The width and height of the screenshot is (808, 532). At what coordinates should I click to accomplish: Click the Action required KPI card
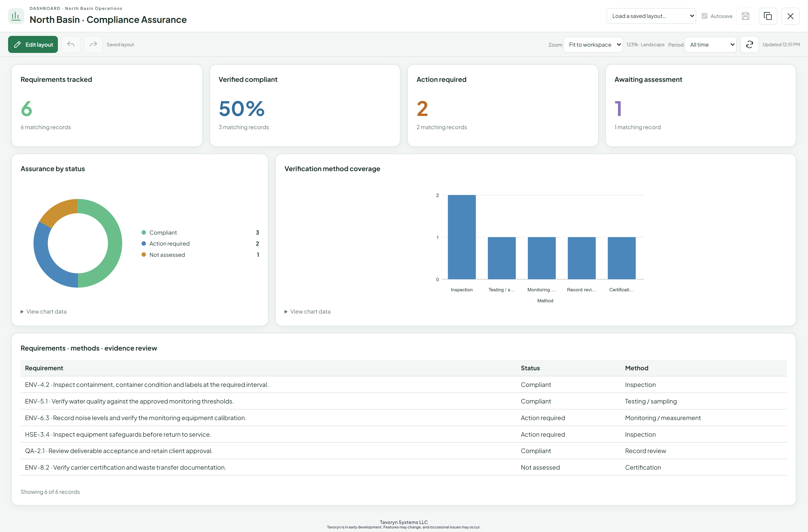[x=503, y=105]
